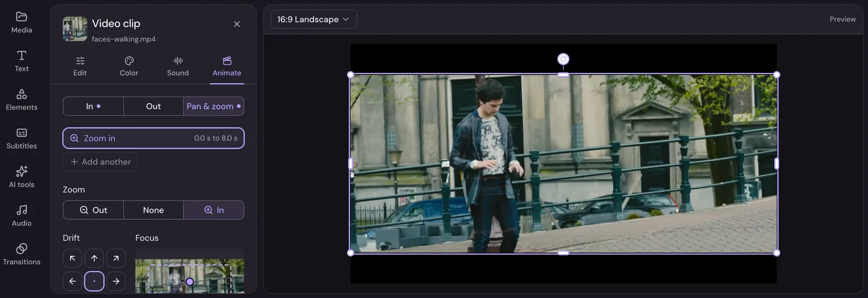Switch to the Sound tab
This screenshot has height=298, width=868.
tap(178, 67)
